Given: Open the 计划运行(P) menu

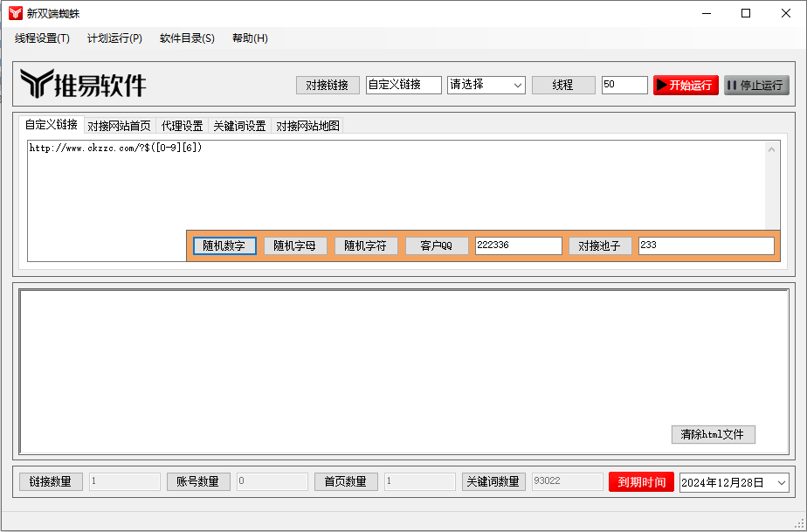Looking at the screenshot, I should [x=114, y=38].
